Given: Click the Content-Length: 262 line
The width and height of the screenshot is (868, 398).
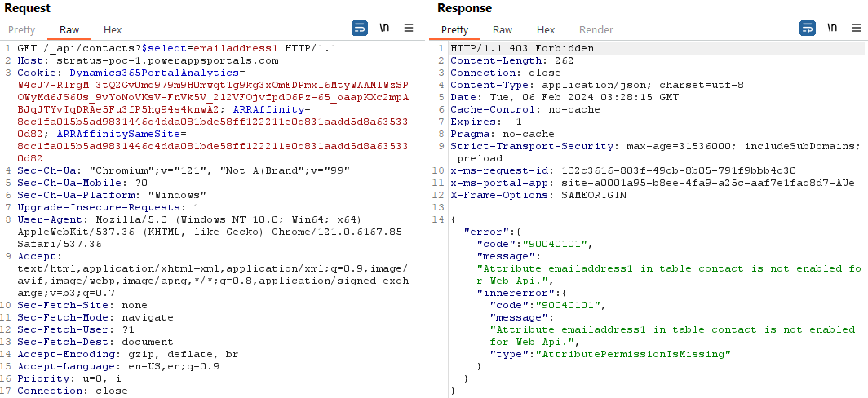Looking at the screenshot, I should click(512, 60).
